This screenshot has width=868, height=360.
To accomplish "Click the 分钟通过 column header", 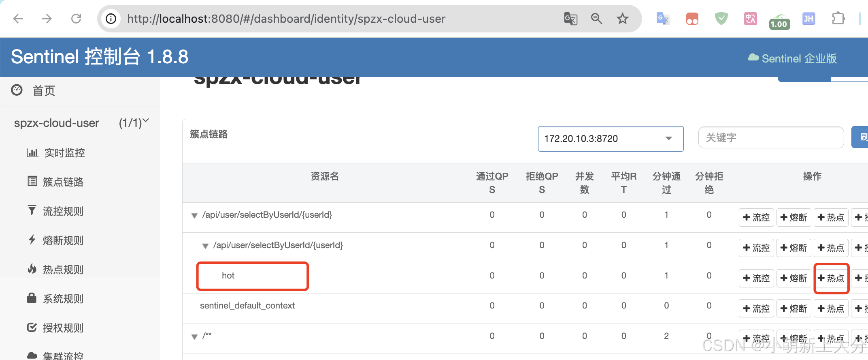I will pos(666,183).
